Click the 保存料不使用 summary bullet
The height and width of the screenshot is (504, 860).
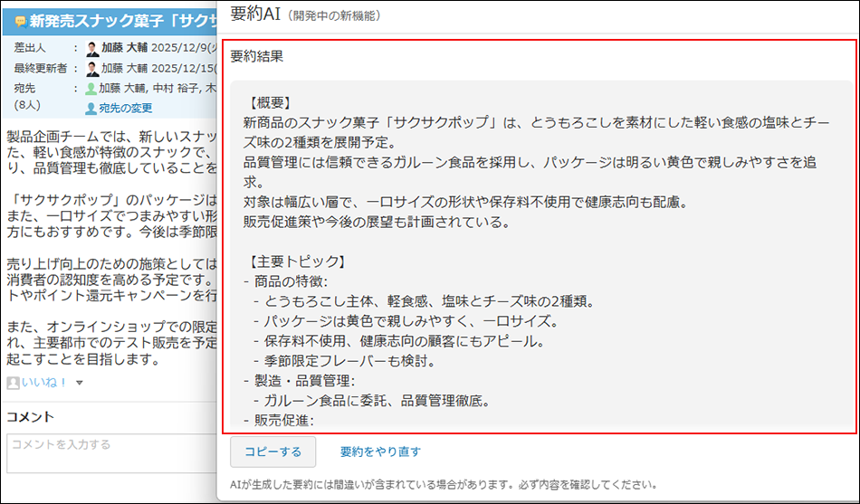point(398,341)
